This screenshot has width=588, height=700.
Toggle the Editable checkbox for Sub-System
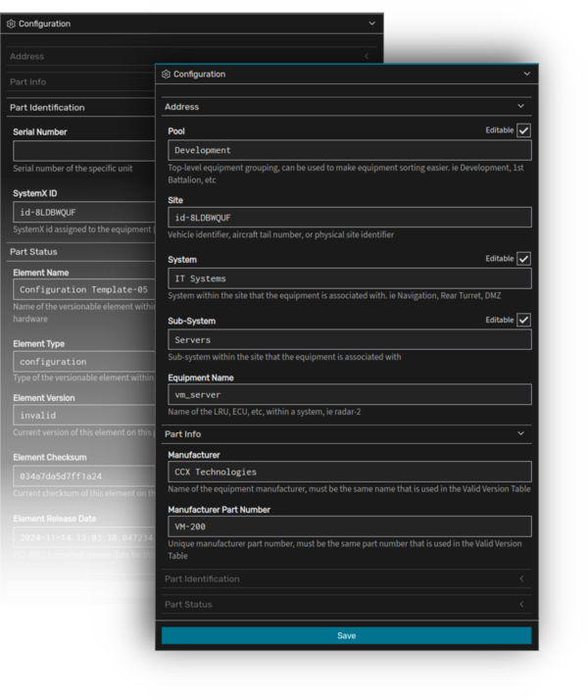tap(523, 320)
